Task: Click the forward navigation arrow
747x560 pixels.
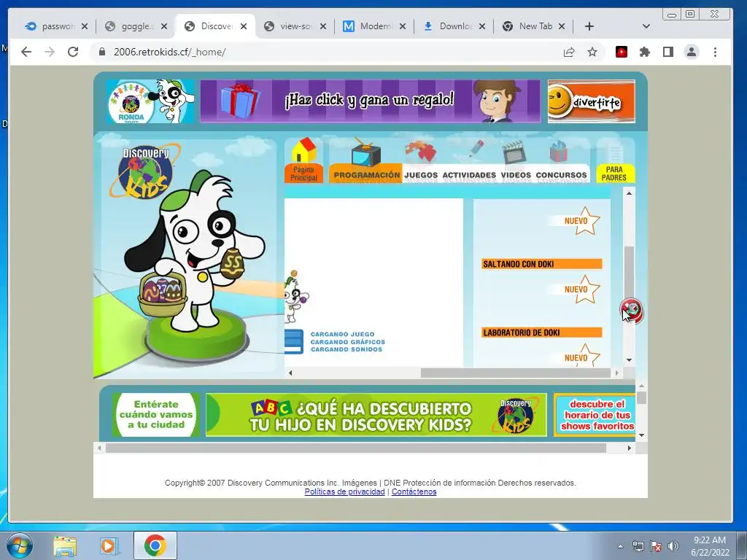Action: 50,52
